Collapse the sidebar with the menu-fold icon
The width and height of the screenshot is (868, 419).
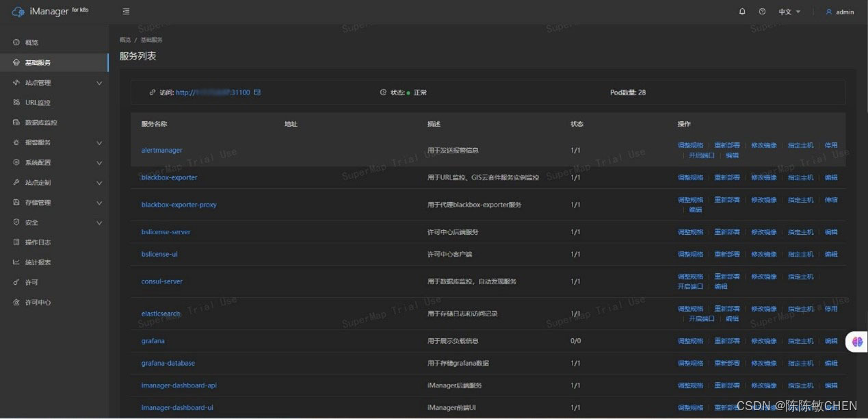click(x=126, y=12)
